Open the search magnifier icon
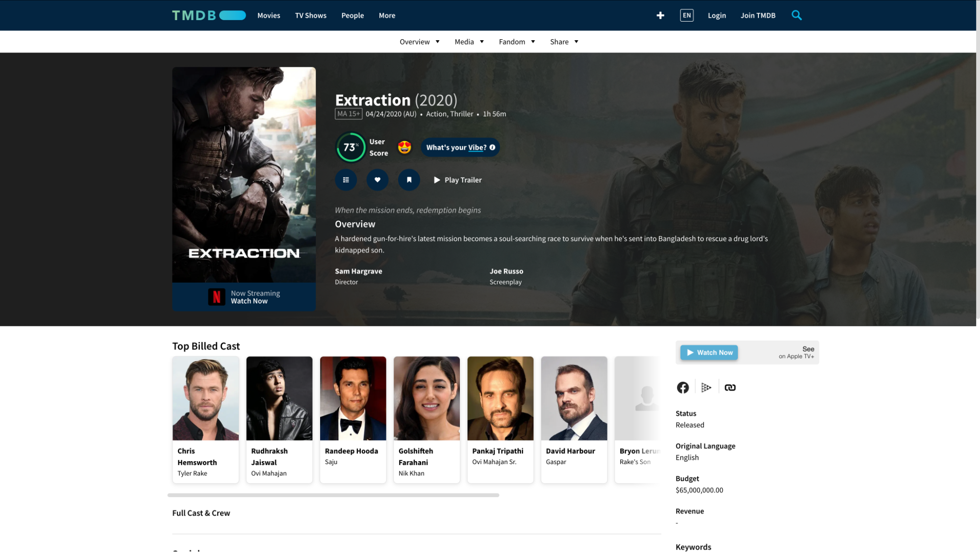The width and height of the screenshot is (980, 552). [x=797, y=15]
